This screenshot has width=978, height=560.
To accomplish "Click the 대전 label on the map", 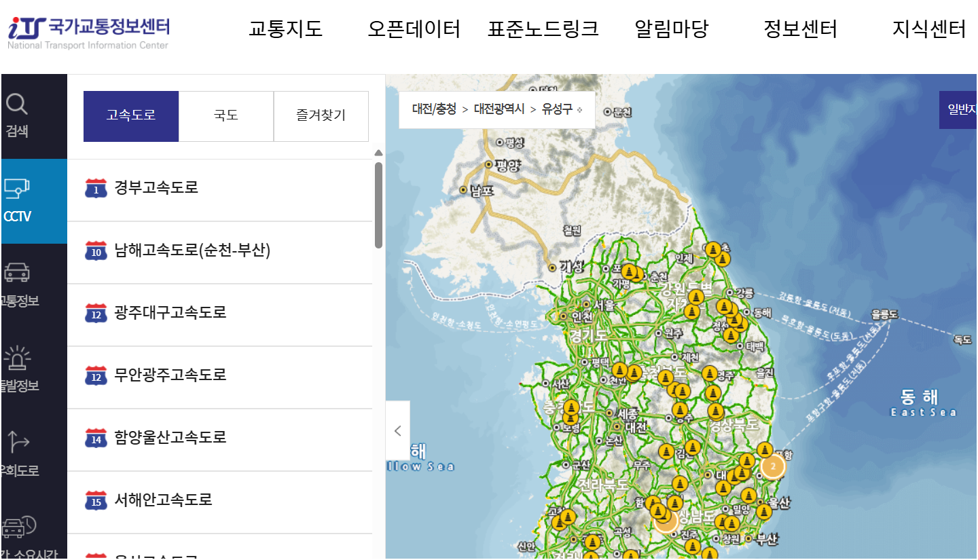I will point(636,427).
